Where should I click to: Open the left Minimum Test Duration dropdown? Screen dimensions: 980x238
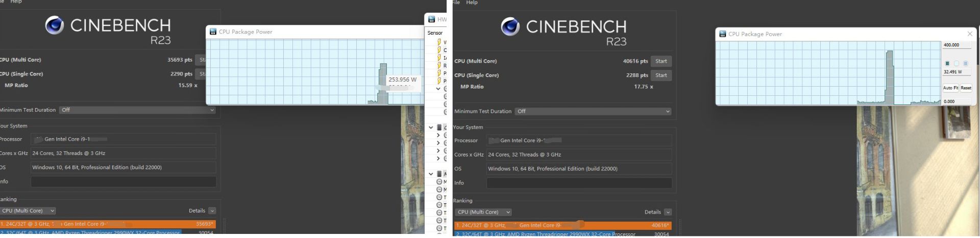[137, 110]
